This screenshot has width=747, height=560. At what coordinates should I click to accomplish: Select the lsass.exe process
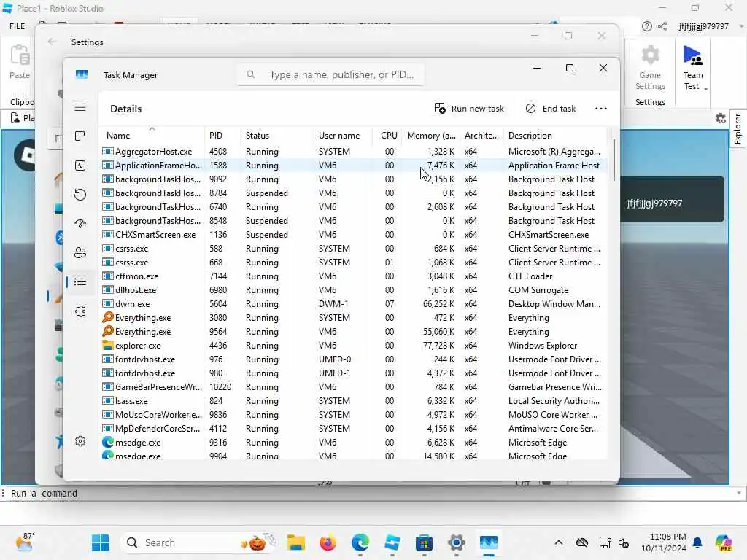pyautogui.click(x=354, y=401)
